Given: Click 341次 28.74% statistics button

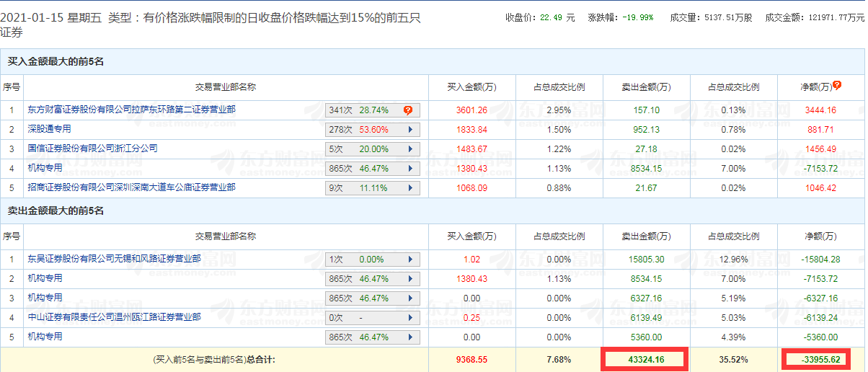Looking at the screenshot, I should coord(372,110).
